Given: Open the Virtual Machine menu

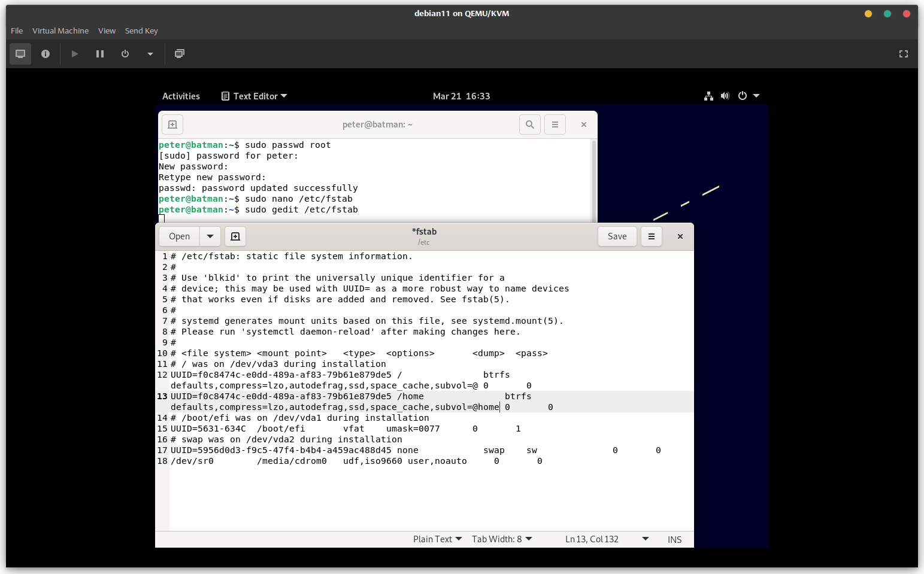Looking at the screenshot, I should 60,31.
